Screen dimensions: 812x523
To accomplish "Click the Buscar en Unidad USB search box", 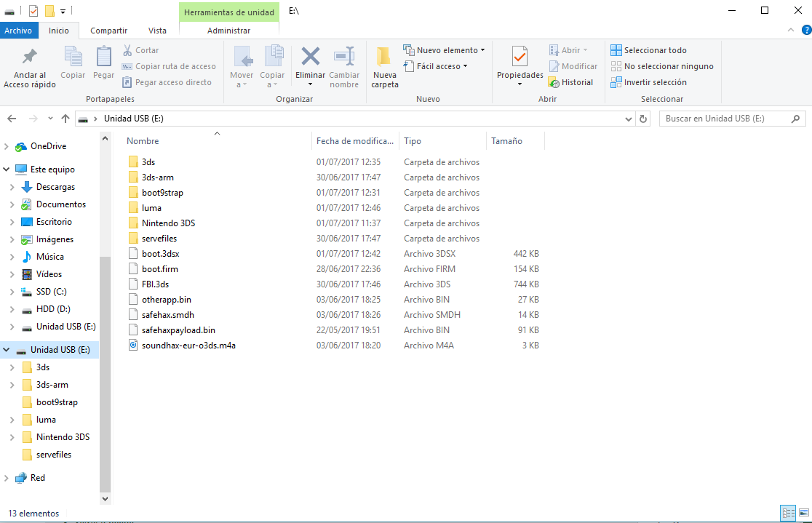I will (724, 119).
